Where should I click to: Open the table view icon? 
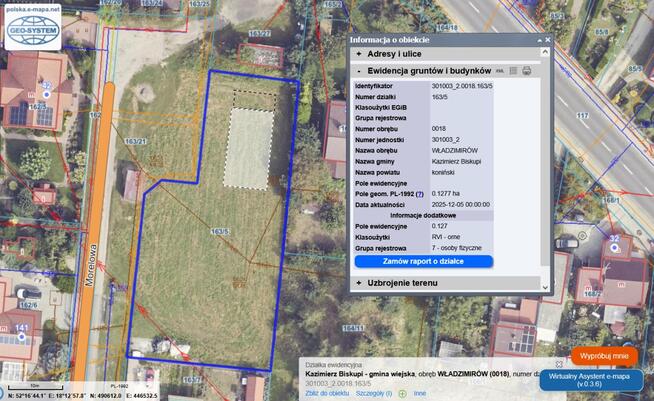(513, 71)
